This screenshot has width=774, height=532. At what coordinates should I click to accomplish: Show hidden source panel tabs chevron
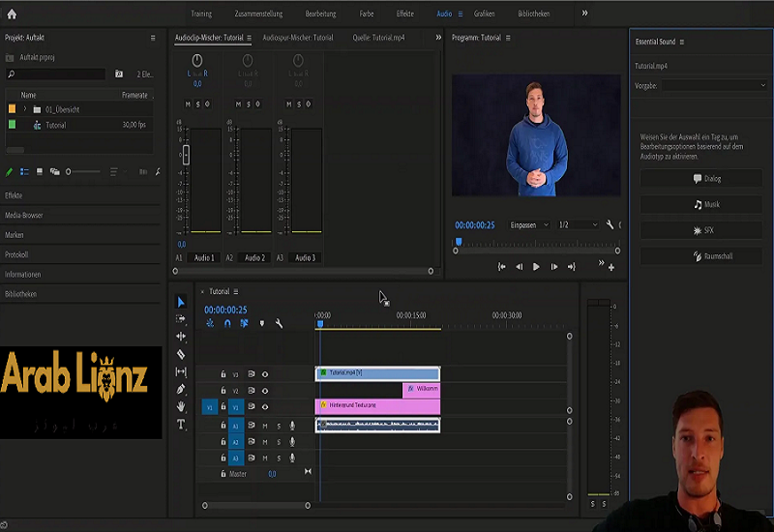(438, 38)
